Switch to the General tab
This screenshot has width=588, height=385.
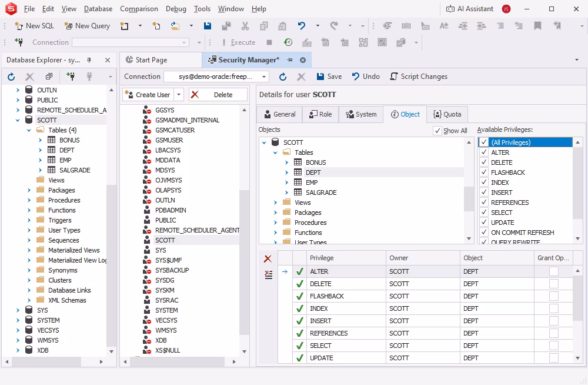coord(280,114)
